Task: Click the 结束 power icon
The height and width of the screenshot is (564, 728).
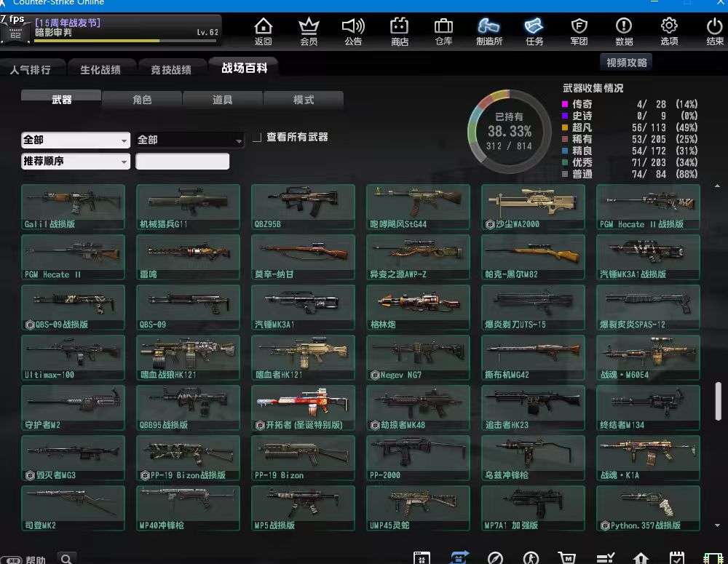Action: pyautogui.click(x=715, y=31)
